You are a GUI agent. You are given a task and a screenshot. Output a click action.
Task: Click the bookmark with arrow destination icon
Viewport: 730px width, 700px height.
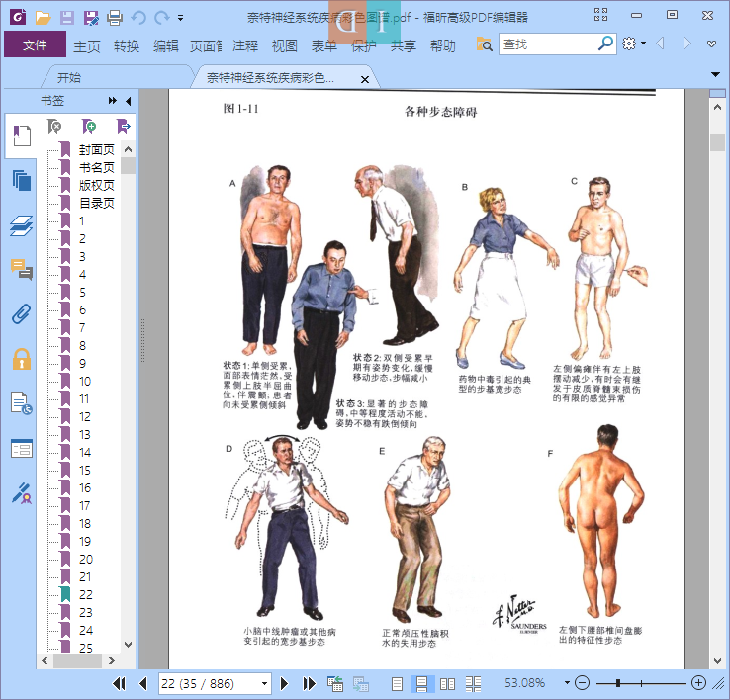pos(123,127)
